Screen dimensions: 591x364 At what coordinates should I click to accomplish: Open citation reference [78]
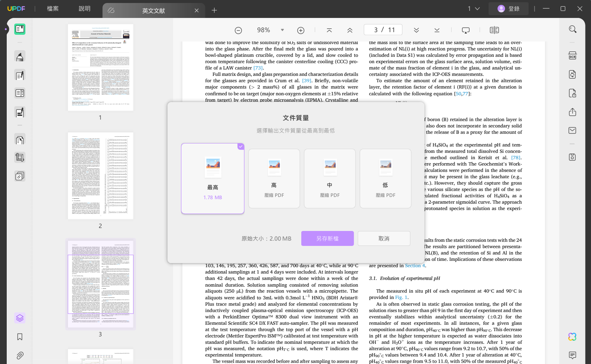click(x=516, y=158)
